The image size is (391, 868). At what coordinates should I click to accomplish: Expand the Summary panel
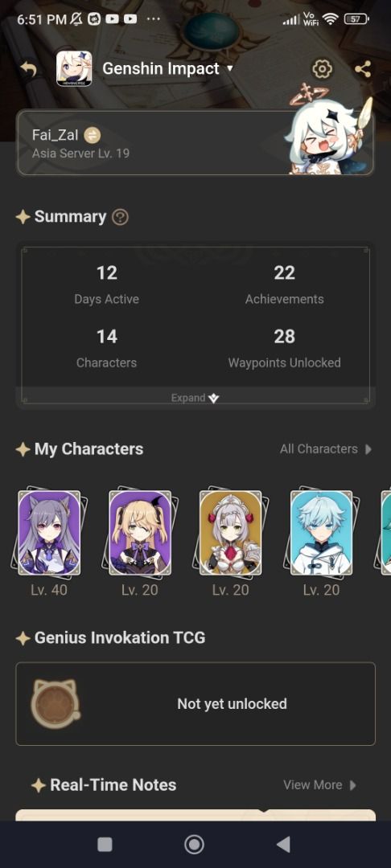point(195,398)
